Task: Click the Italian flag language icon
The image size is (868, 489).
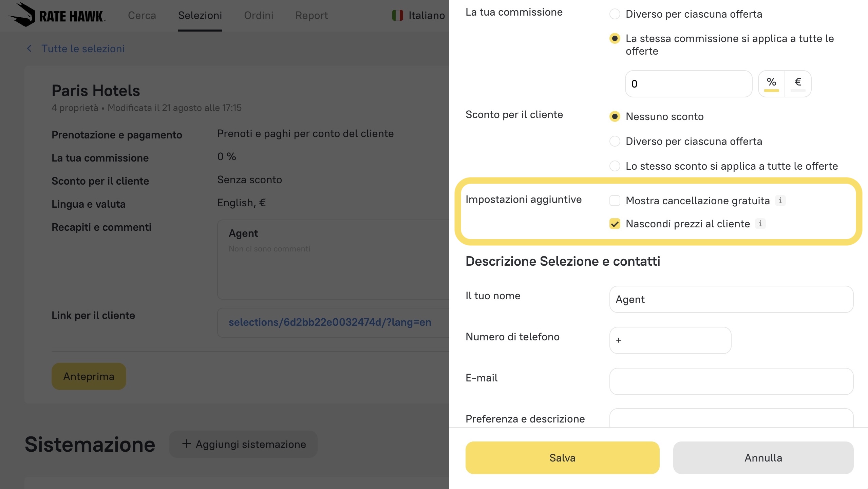Action: (397, 15)
